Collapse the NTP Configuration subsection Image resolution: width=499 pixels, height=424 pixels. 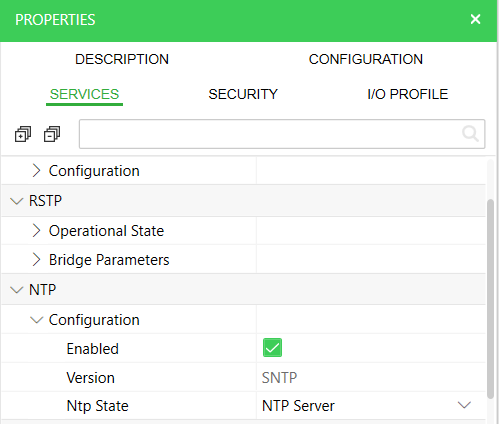tap(37, 320)
